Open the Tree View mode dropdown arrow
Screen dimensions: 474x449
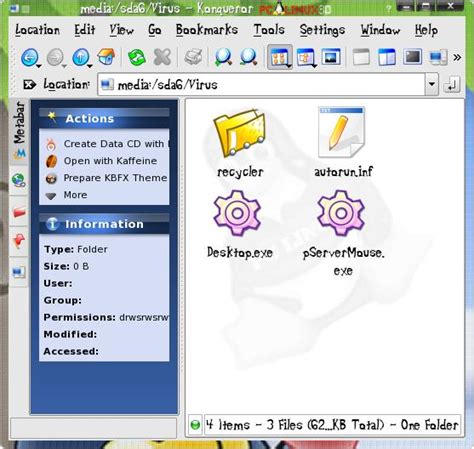click(x=314, y=66)
